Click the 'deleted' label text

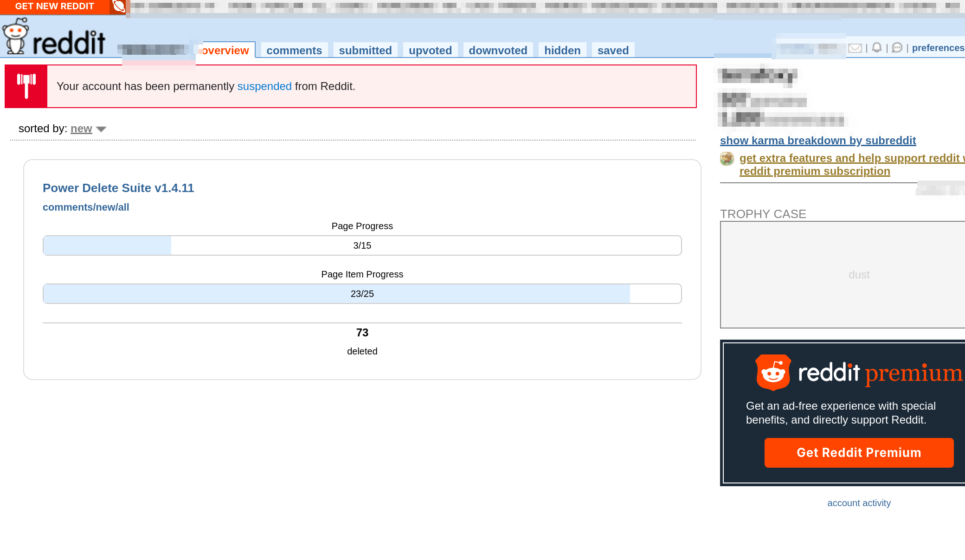click(362, 351)
